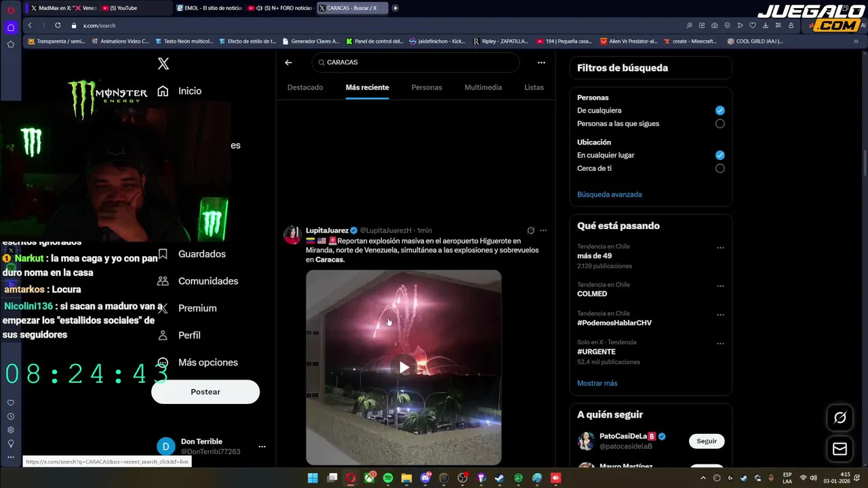Open Premium in X sidebar
Image resolution: width=868 pixels, height=488 pixels.
coord(187,308)
